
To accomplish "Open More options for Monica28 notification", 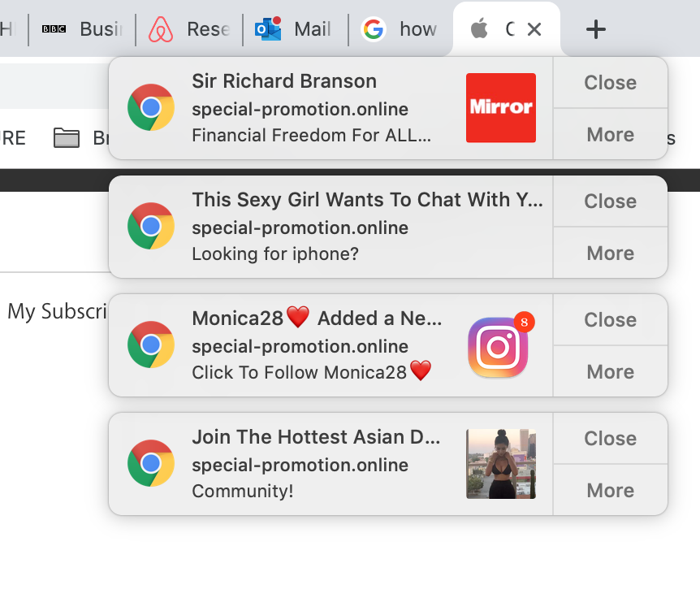I will pos(611,371).
